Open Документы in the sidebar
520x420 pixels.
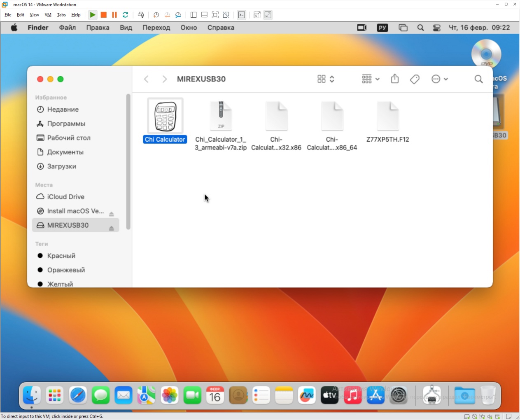(65, 152)
